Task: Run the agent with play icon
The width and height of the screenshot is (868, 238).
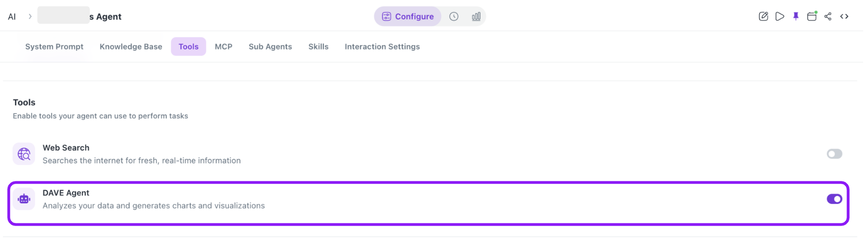Action: click(779, 16)
